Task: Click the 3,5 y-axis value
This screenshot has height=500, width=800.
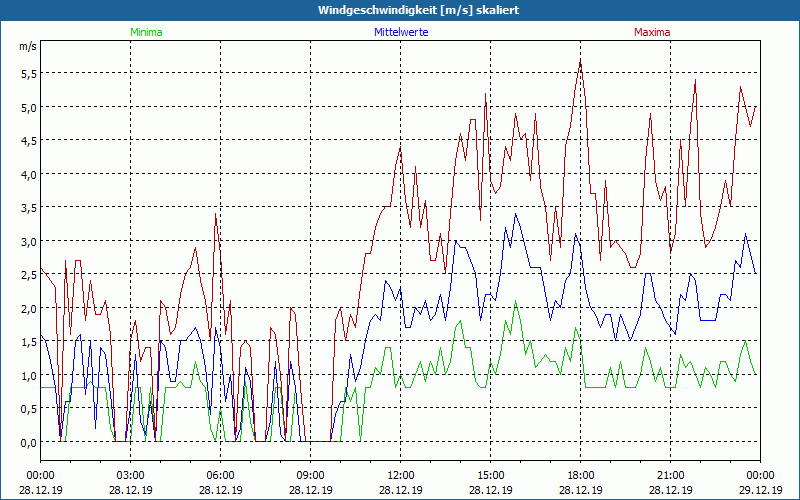Action: [x=29, y=208]
